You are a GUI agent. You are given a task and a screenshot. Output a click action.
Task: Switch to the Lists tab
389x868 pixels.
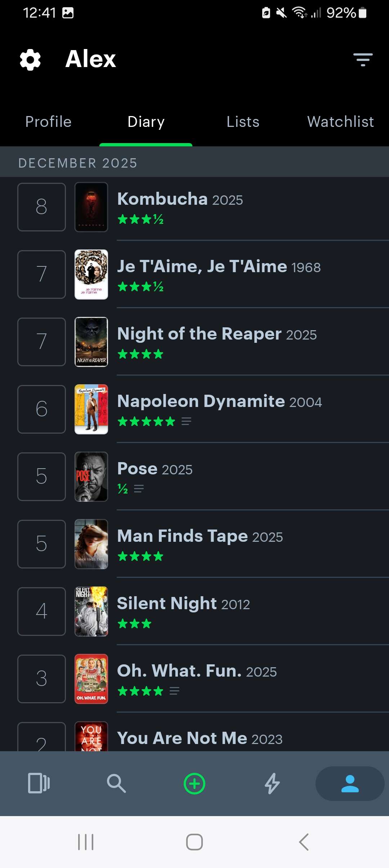243,122
